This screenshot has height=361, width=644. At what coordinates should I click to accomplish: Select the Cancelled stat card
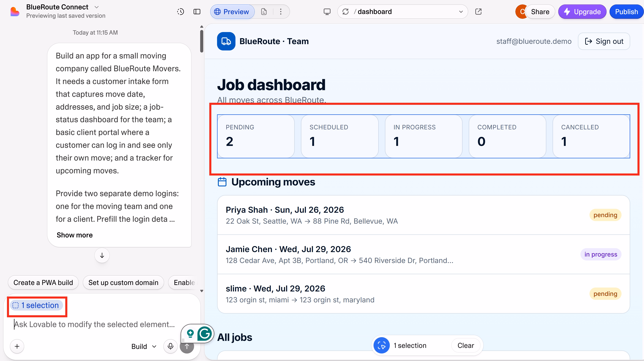tap(591, 136)
